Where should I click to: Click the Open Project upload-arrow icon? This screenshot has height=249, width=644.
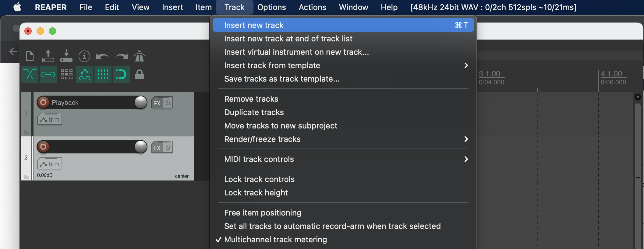pos(48,56)
